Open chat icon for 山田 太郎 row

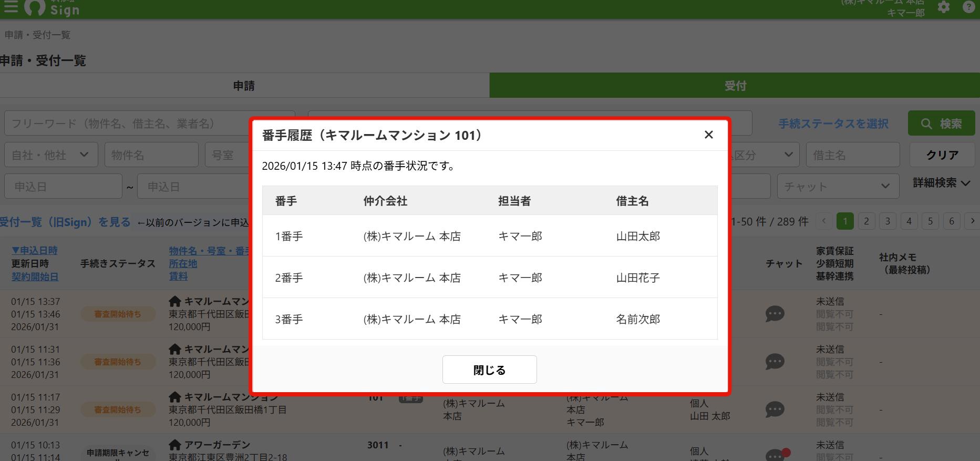(775, 409)
